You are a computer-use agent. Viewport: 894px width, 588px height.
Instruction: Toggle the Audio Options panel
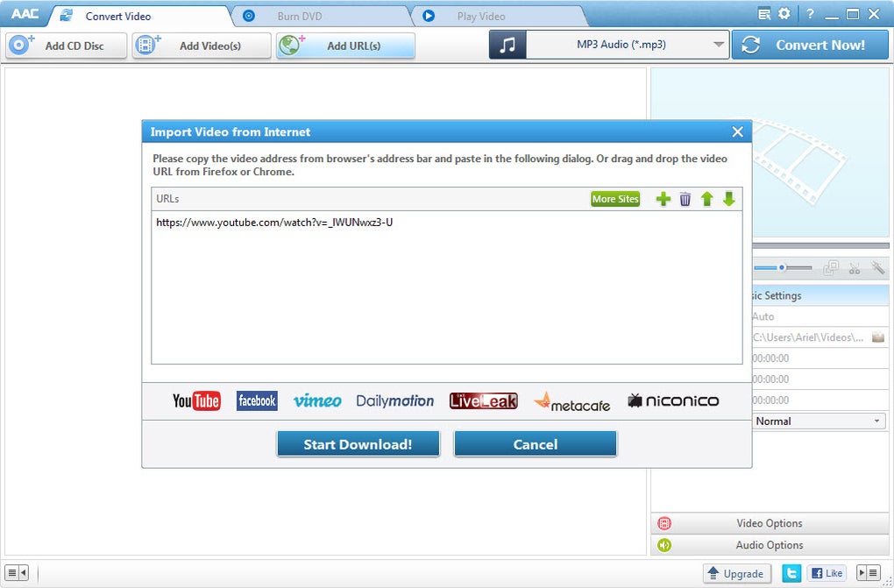[x=769, y=544]
